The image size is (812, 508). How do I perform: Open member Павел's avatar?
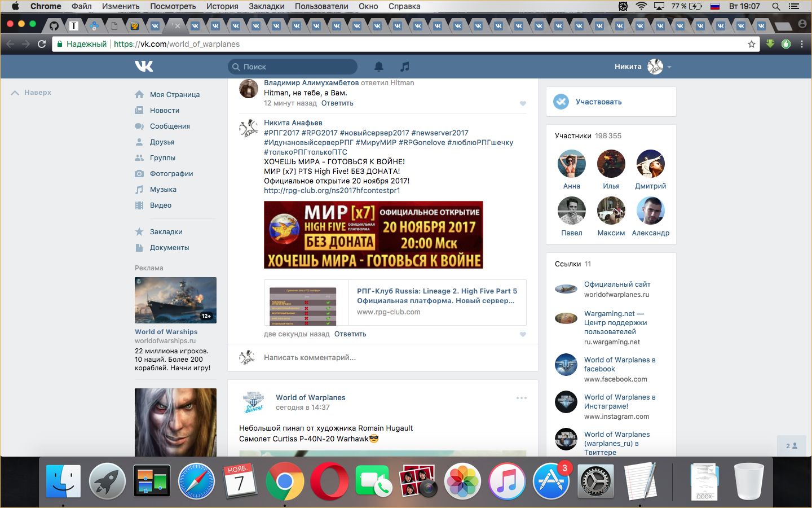pyautogui.click(x=572, y=211)
